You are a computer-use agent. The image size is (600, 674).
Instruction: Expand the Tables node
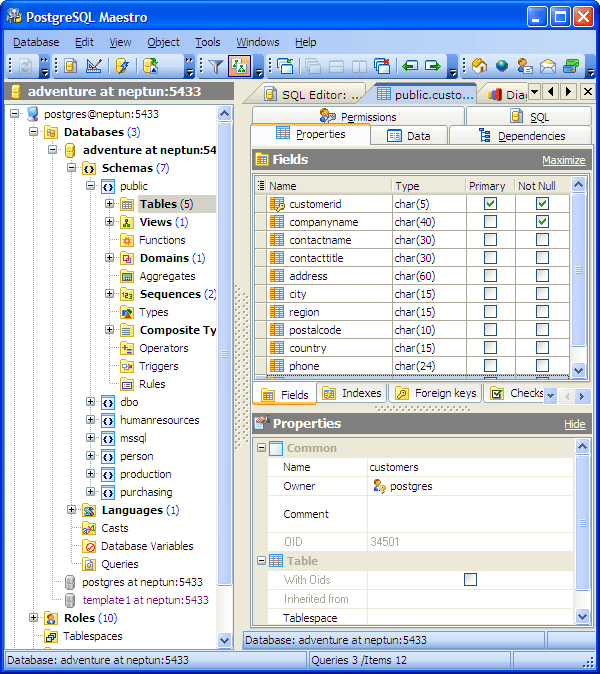[x=110, y=204]
